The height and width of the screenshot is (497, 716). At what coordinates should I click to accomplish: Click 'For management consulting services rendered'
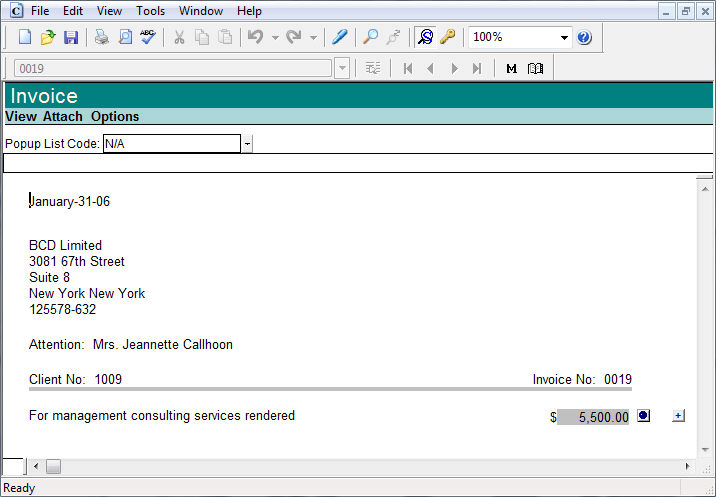point(162,416)
